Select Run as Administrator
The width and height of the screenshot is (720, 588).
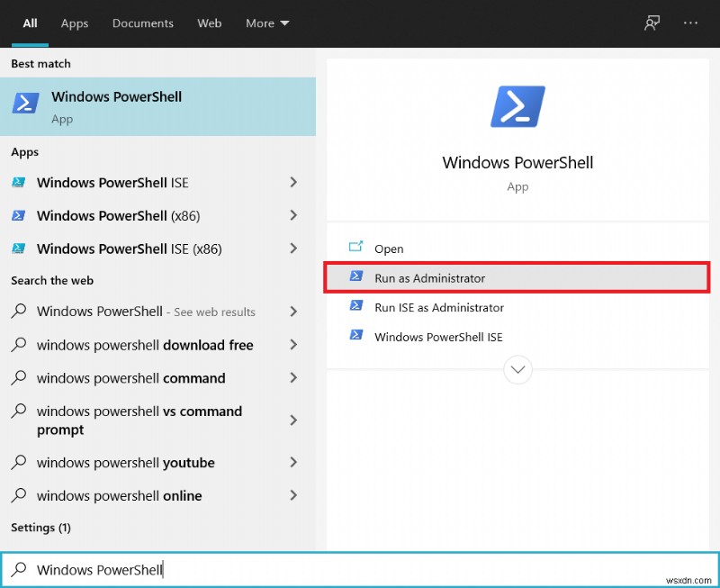(430, 278)
